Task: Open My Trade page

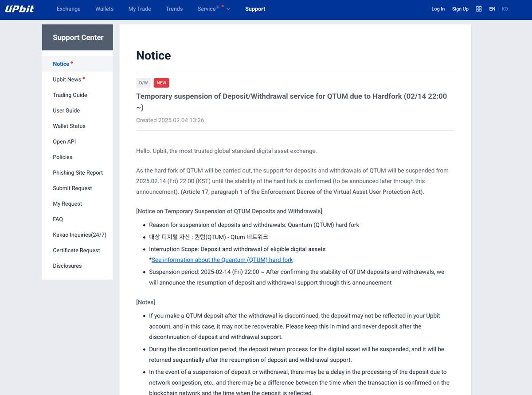Action: [x=140, y=9]
